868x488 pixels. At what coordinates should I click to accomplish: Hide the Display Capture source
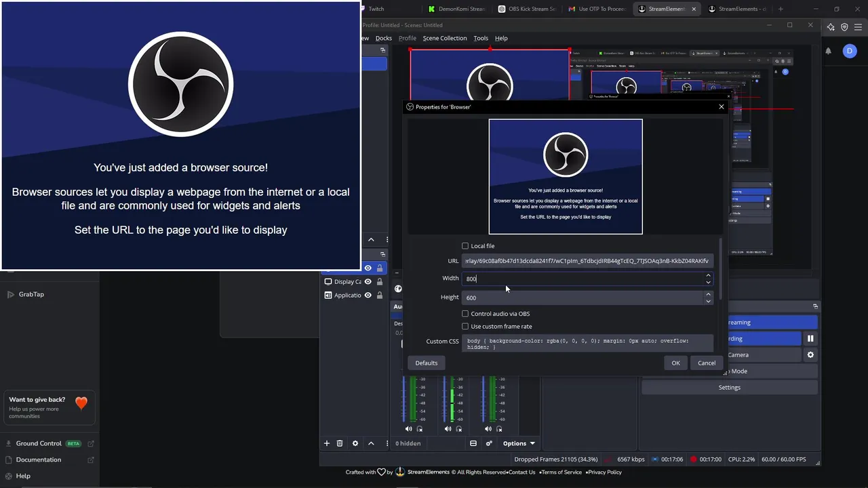pyautogui.click(x=368, y=281)
